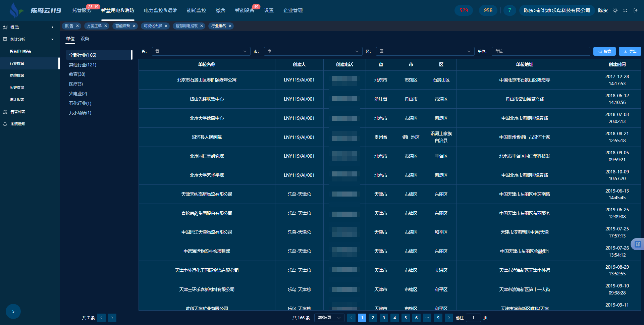Click the 系统通知 bell icon
Screen dimensions: 644x325
(5, 124)
